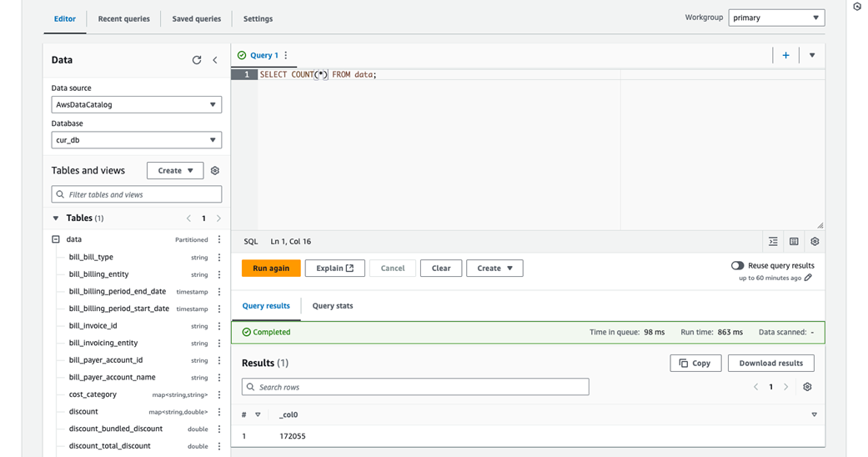Add a new query tab
868x457 pixels.
[785, 55]
